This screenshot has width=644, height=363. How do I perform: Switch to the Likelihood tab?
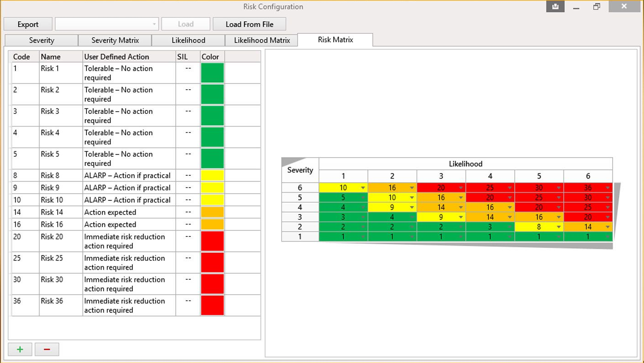click(188, 40)
